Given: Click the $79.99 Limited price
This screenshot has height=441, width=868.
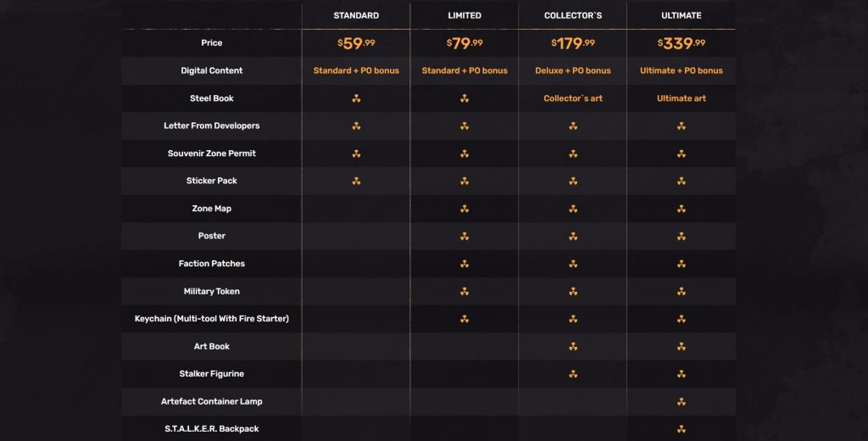Looking at the screenshot, I should click(465, 43).
